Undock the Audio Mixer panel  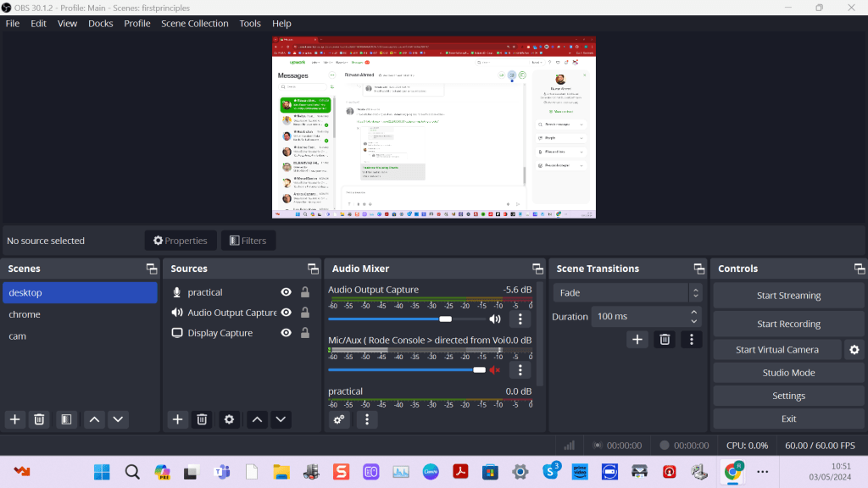[537, 269]
